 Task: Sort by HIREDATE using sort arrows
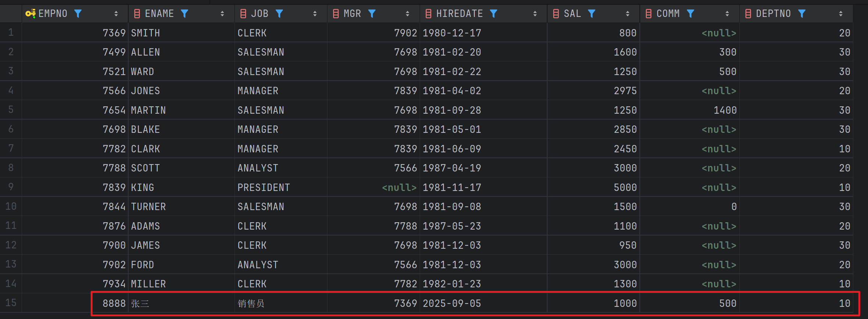(x=535, y=14)
